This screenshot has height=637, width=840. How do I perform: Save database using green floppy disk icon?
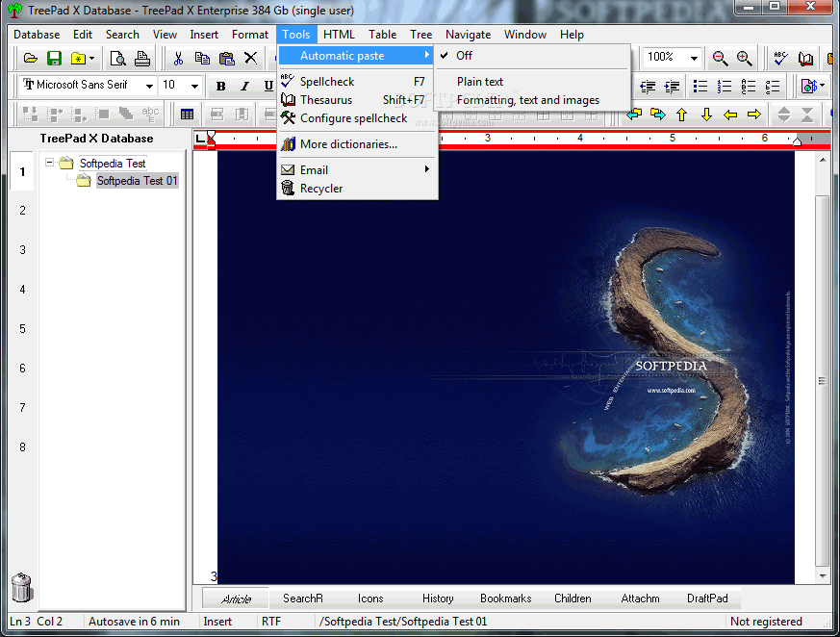click(x=54, y=58)
